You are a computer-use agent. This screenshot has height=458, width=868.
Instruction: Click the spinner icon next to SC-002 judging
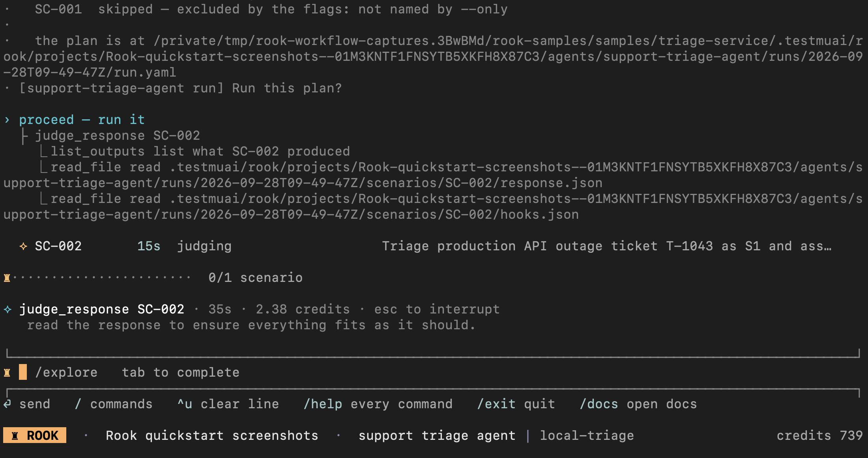point(23,246)
